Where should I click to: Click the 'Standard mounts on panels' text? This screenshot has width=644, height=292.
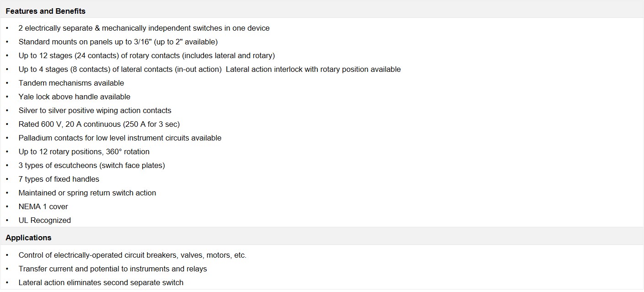(118, 42)
